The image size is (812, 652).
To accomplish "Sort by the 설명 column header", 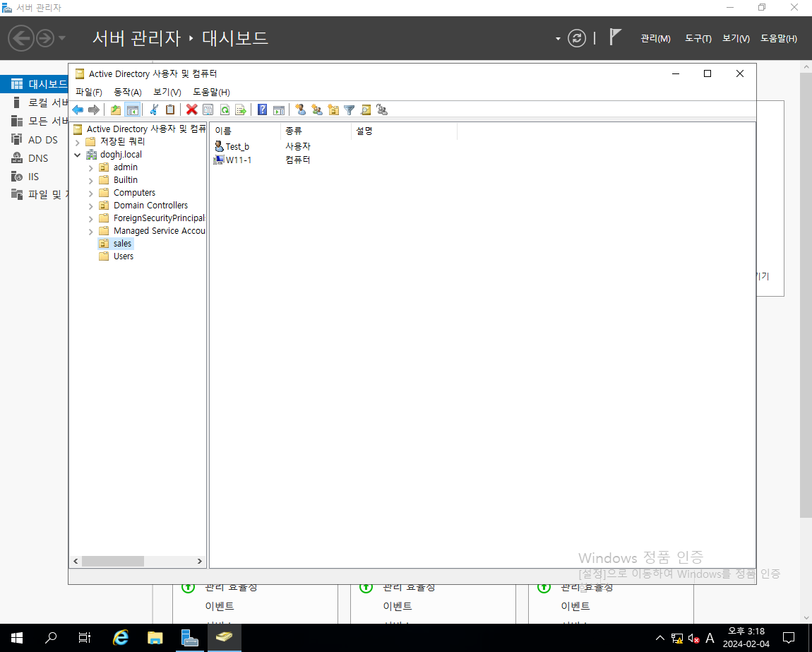I will tap(404, 131).
